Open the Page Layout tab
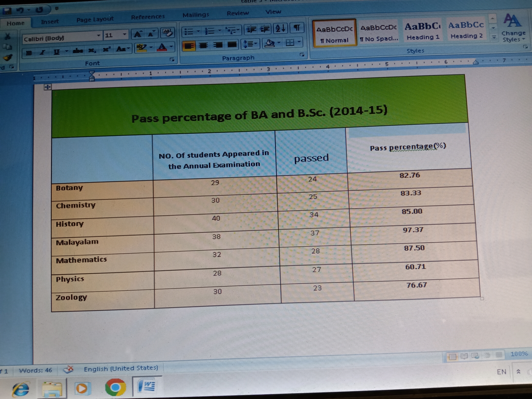The image size is (532, 399). click(95, 19)
